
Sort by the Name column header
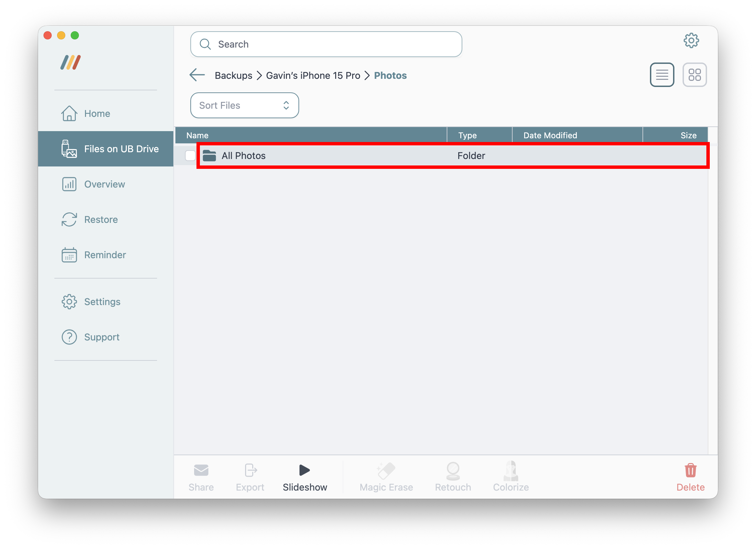(311, 135)
